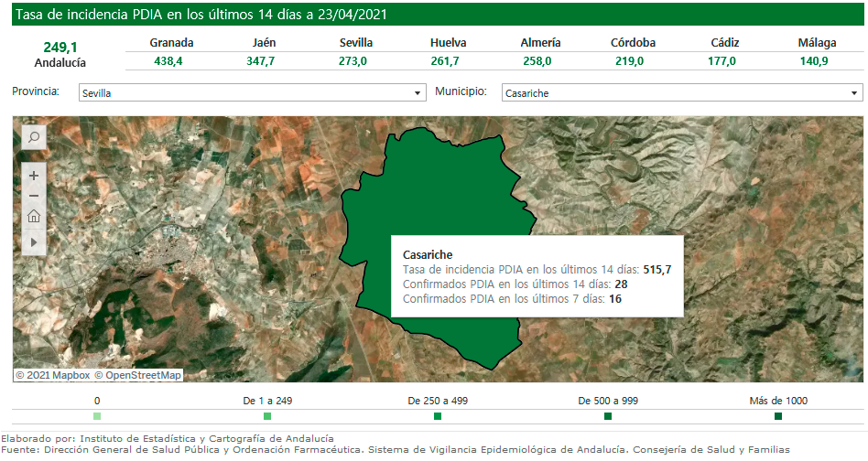Zoom in on the map
The width and height of the screenshot is (868, 461).
pyautogui.click(x=33, y=175)
